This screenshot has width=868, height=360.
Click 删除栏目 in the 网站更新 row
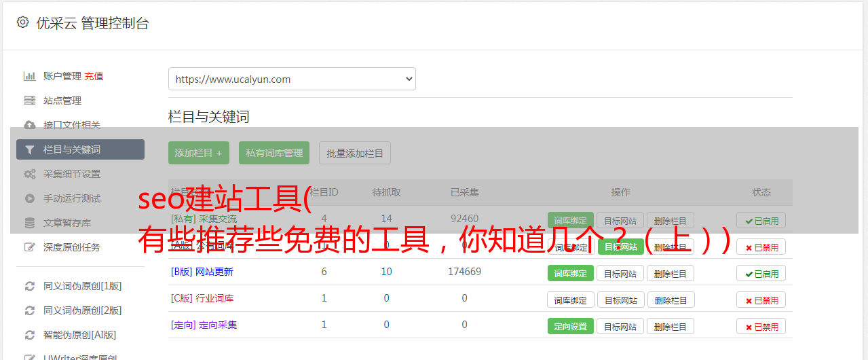pyautogui.click(x=671, y=273)
